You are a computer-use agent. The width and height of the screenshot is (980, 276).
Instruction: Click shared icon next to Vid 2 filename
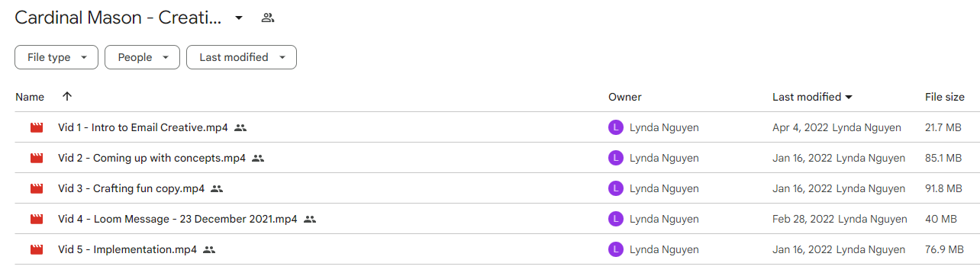point(258,159)
